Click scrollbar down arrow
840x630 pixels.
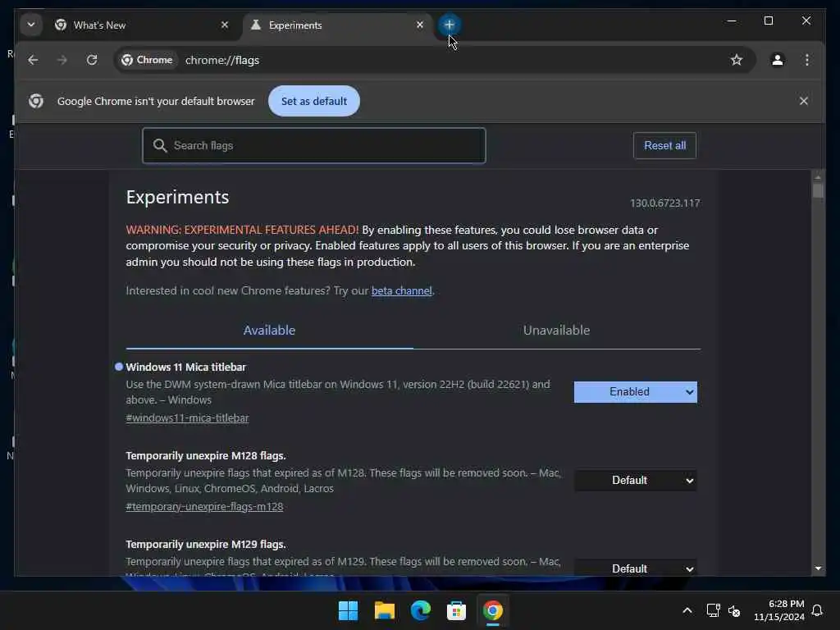(x=818, y=568)
